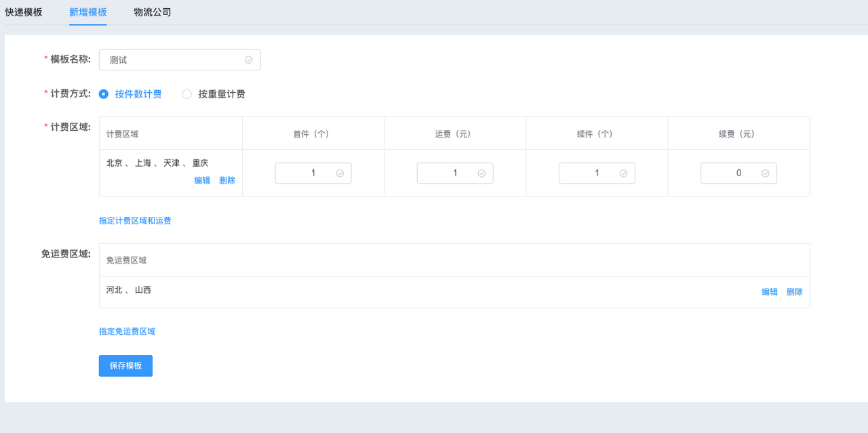Switch to the 快递模板 tab
This screenshot has height=433, width=868.
pos(24,12)
